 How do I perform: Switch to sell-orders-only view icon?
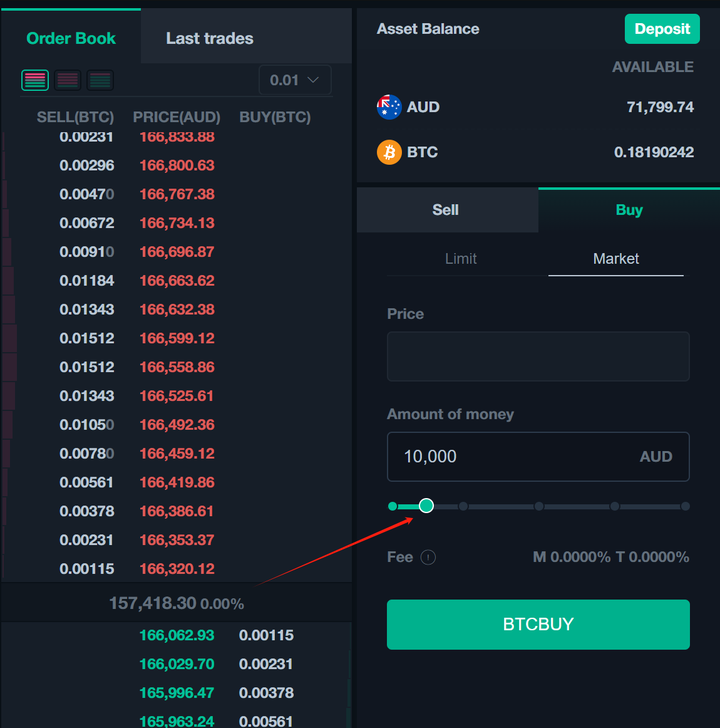click(x=68, y=80)
